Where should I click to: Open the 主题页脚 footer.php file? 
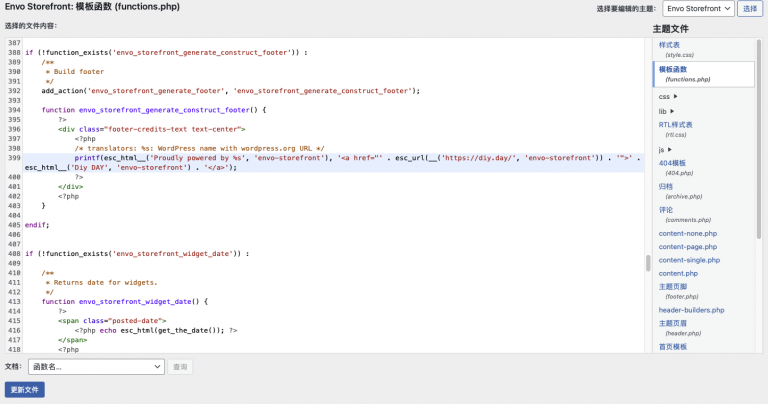[672, 286]
